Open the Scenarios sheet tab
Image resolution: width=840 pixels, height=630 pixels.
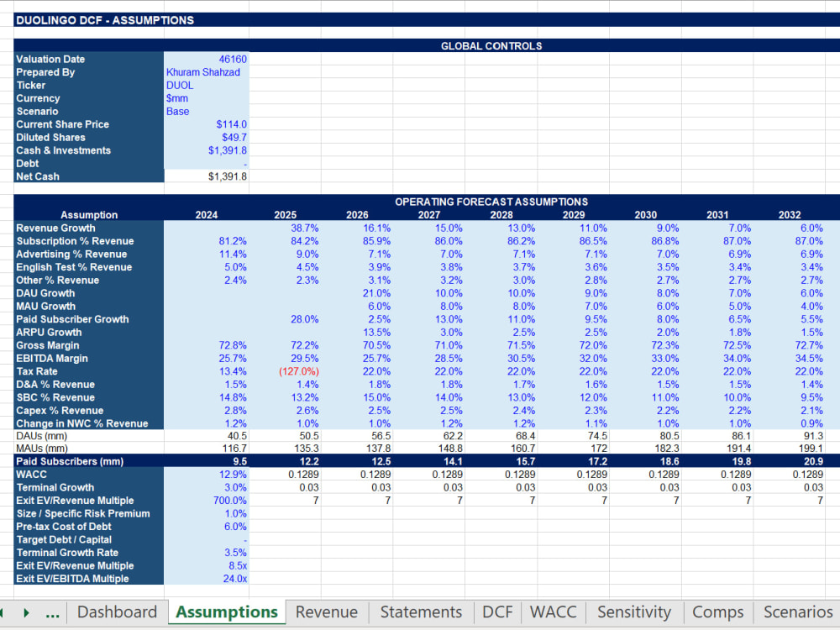click(798, 612)
